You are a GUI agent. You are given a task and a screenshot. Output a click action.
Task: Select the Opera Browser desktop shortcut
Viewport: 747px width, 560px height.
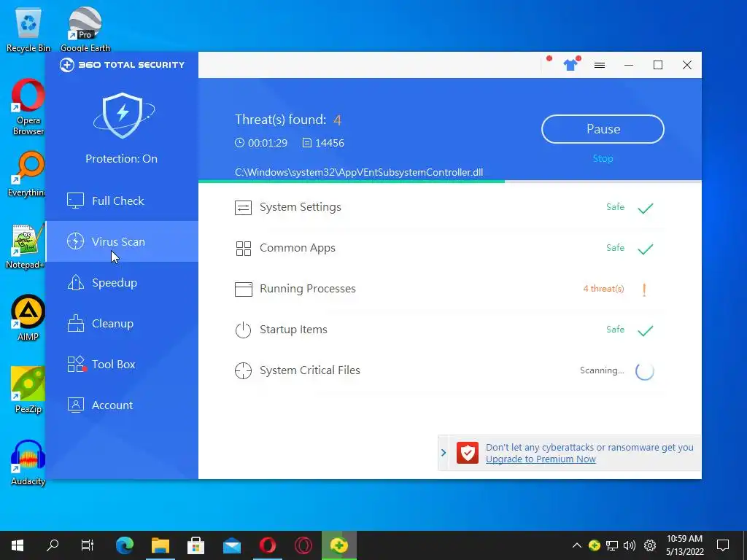click(x=28, y=108)
